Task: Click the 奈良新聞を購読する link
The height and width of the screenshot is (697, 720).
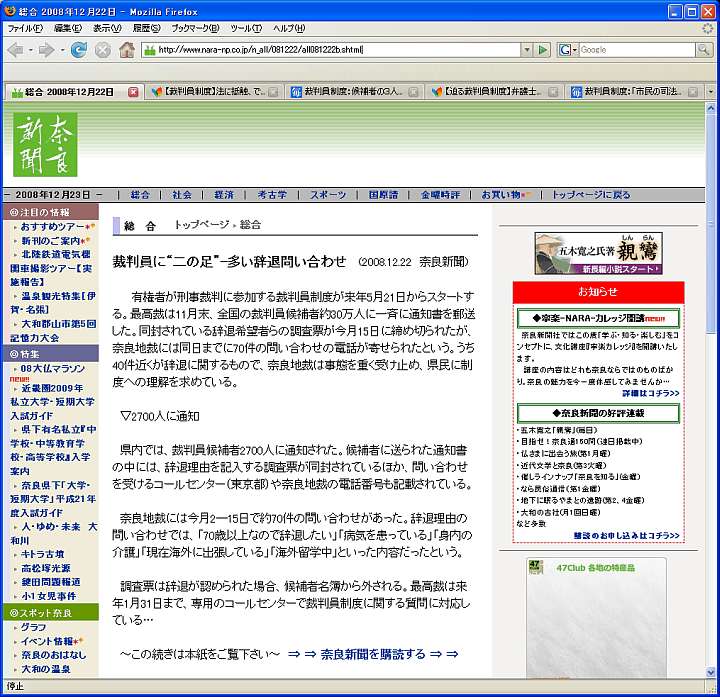Action: tap(372, 654)
